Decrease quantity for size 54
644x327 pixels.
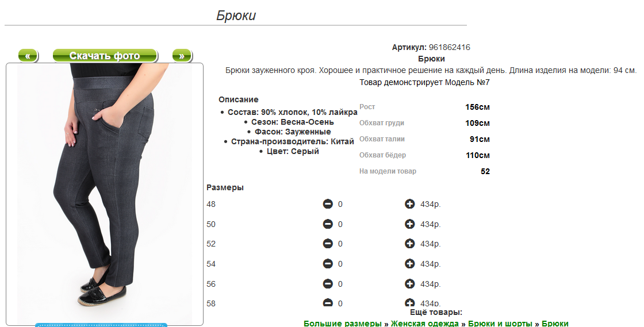click(x=328, y=264)
